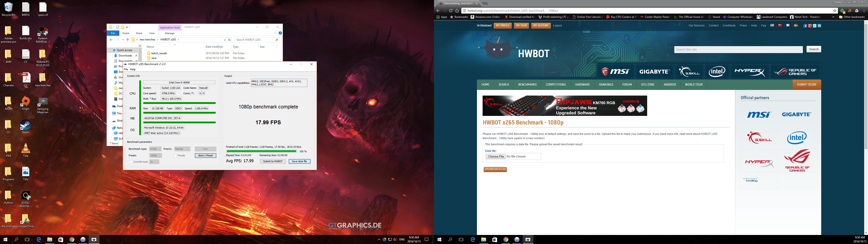
Task: Expand the Explorer ribbon chevron
Action: [x=275, y=33]
